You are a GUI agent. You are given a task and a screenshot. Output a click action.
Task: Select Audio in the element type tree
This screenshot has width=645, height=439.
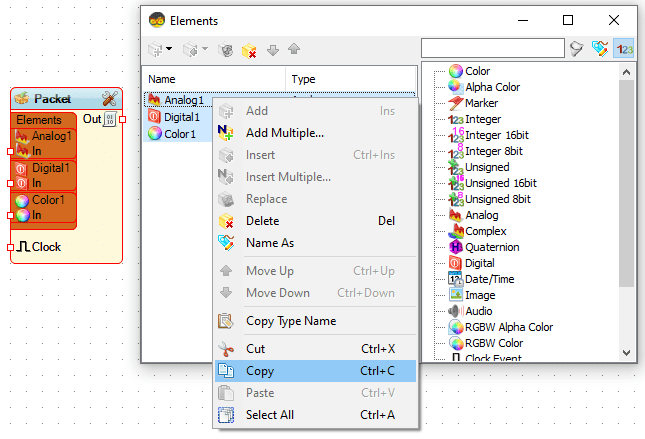[x=470, y=311]
